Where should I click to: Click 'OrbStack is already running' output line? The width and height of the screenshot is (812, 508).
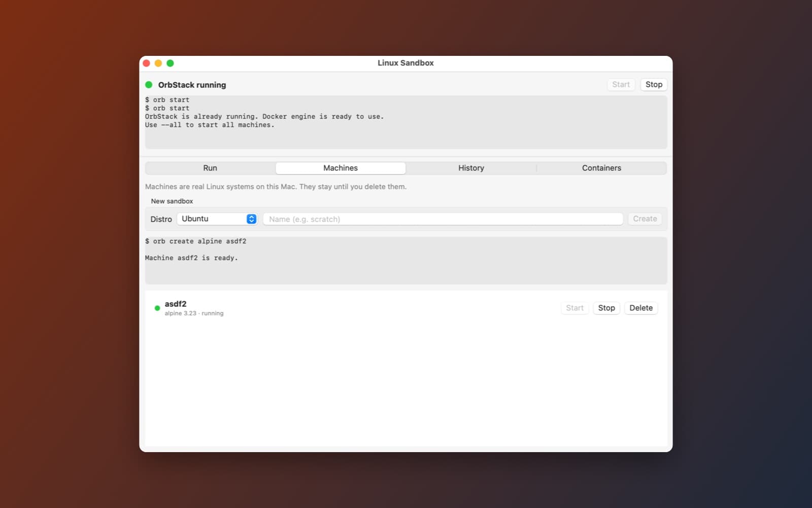[264, 116]
